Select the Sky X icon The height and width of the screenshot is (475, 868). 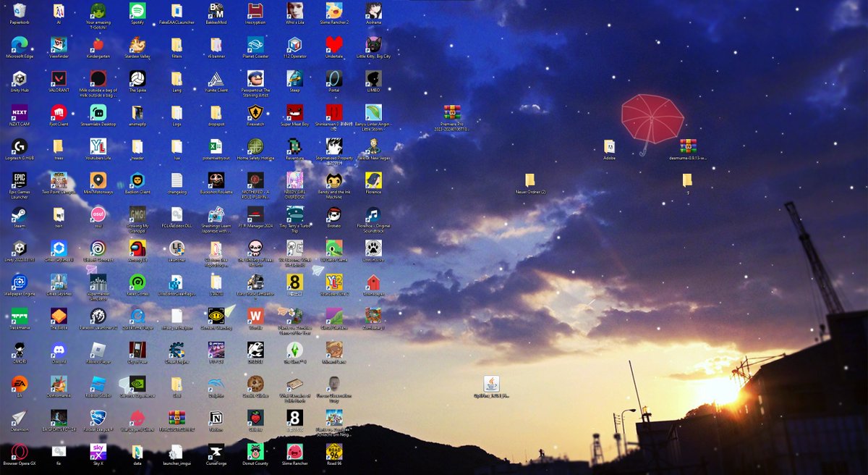click(x=98, y=452)
